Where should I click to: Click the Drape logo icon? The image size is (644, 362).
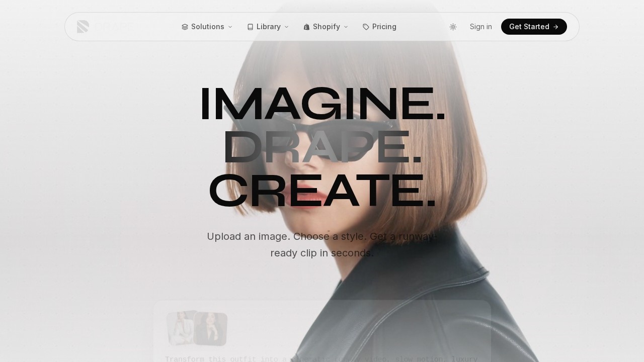click(x=83, y=27)
